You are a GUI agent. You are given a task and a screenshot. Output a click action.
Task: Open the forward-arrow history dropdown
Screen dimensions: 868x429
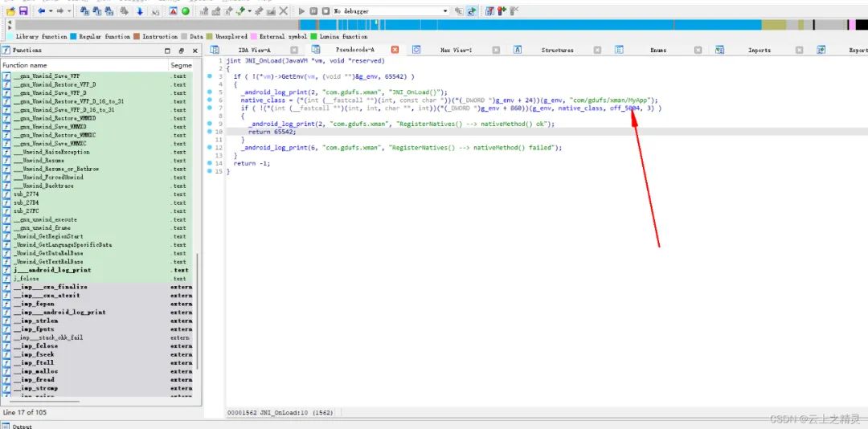(x=69, y=11)
